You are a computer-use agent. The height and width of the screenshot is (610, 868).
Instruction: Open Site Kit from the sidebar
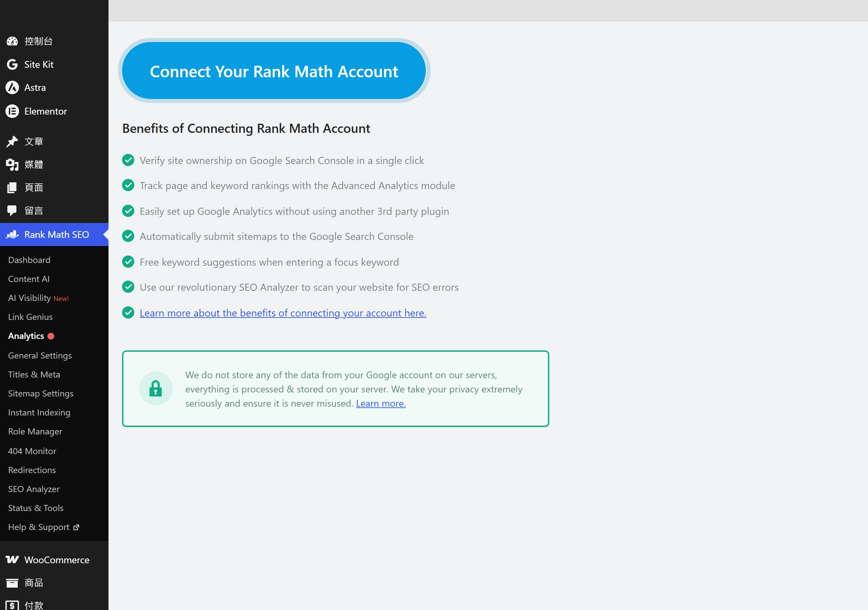tap(54, 65)
